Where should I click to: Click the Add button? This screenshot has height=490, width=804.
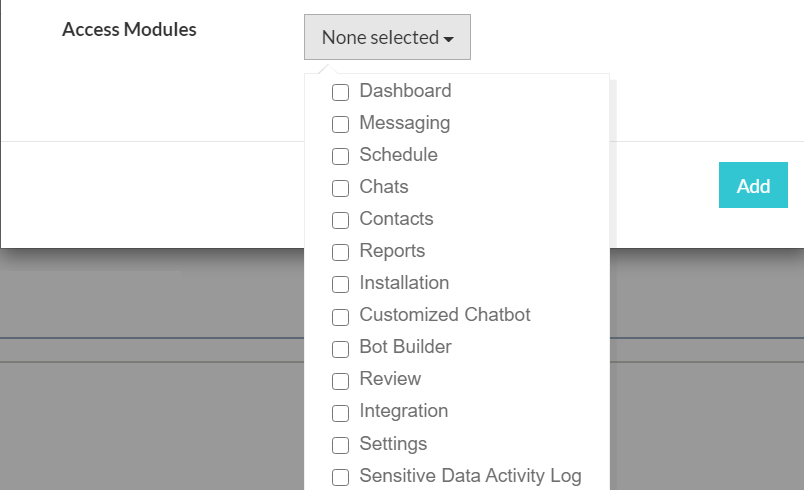753,186
